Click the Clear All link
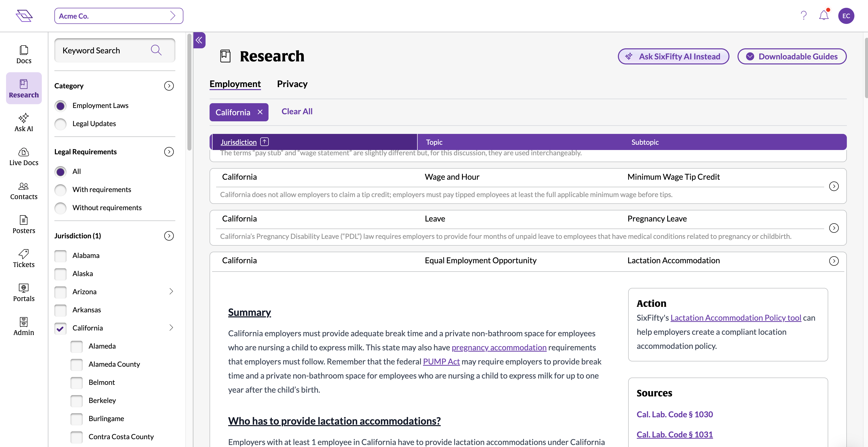 296,111
